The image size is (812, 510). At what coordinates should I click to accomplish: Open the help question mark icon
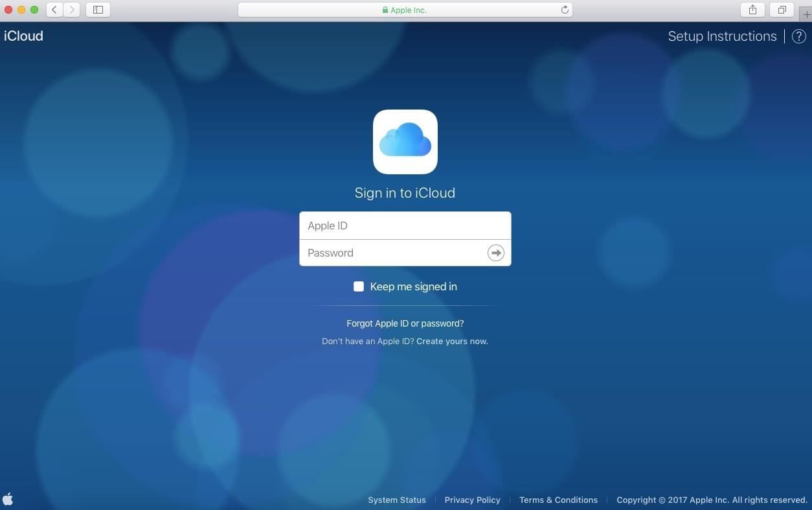[798, 36]
